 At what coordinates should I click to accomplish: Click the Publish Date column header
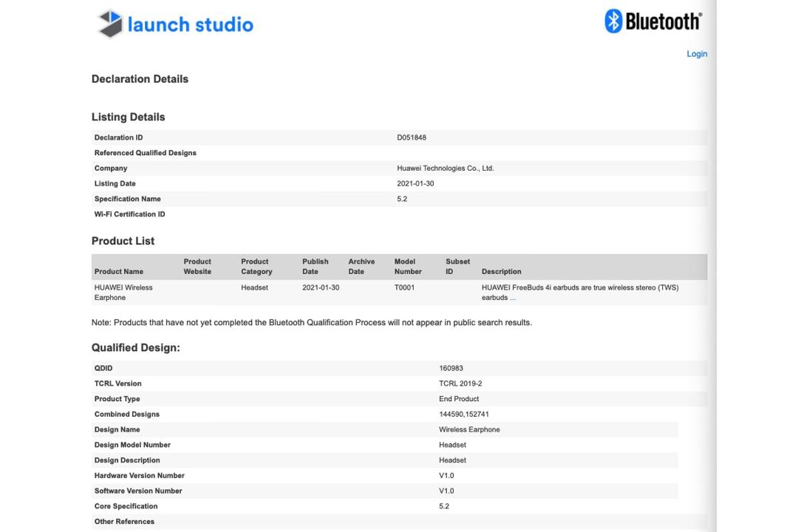316,266
